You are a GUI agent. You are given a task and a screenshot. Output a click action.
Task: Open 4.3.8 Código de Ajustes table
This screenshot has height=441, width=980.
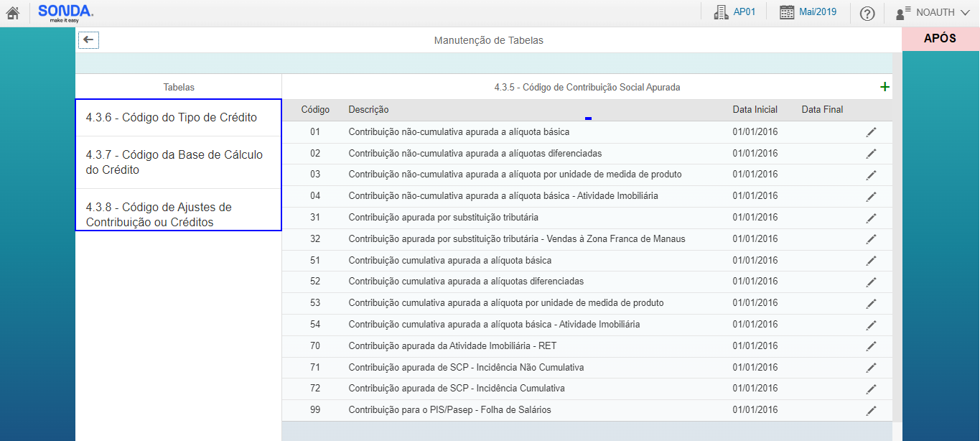159,215
